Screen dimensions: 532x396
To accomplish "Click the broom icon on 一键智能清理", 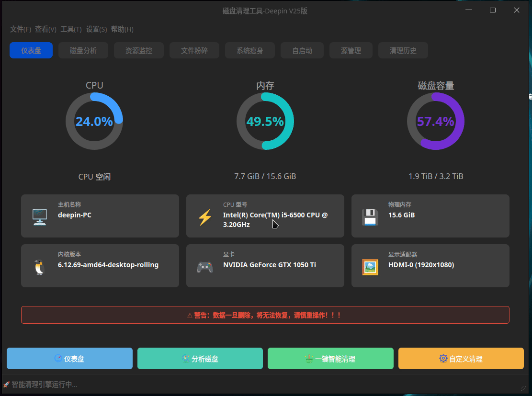I will point(309,358).
